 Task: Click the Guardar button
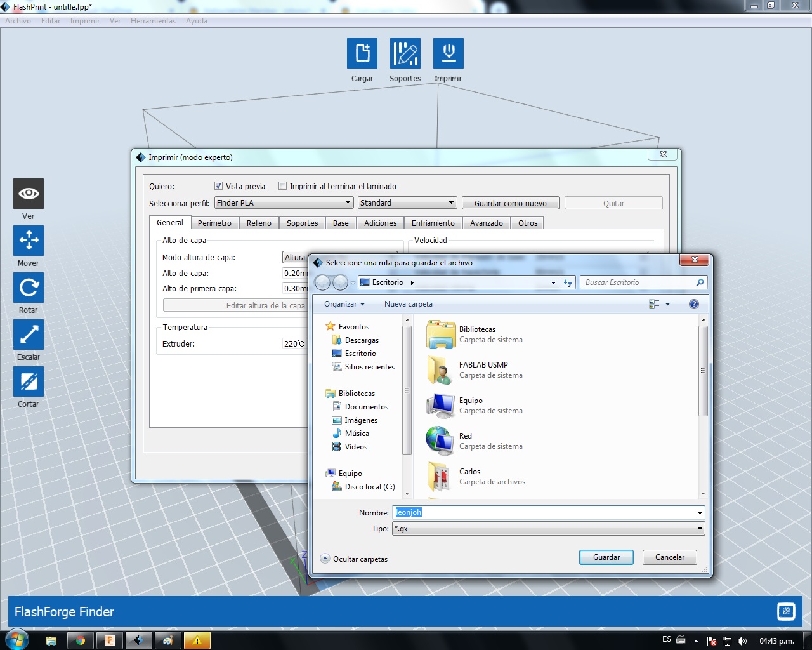pos(606,557)
